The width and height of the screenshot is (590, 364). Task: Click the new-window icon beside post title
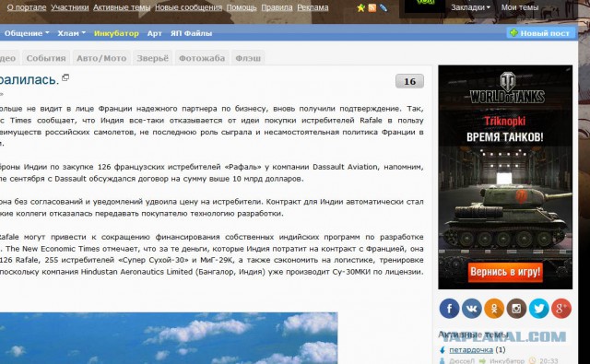click(65, 77)
